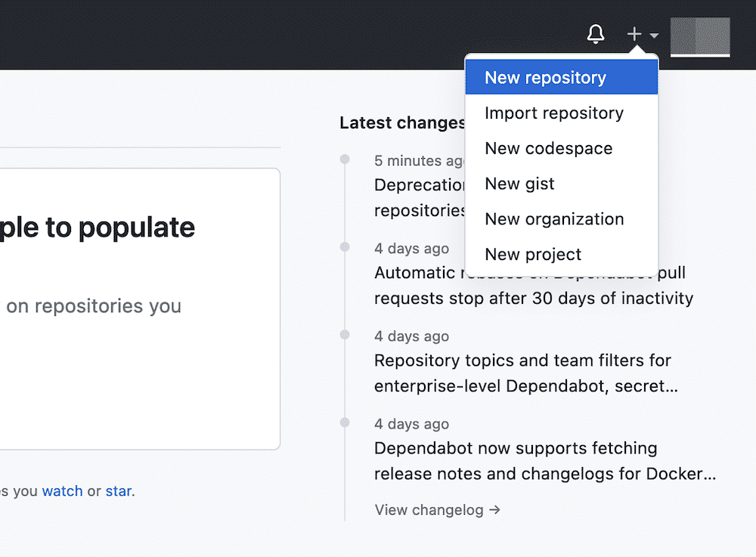
Task: Click the star link
Action: click(x=118, y=490)
